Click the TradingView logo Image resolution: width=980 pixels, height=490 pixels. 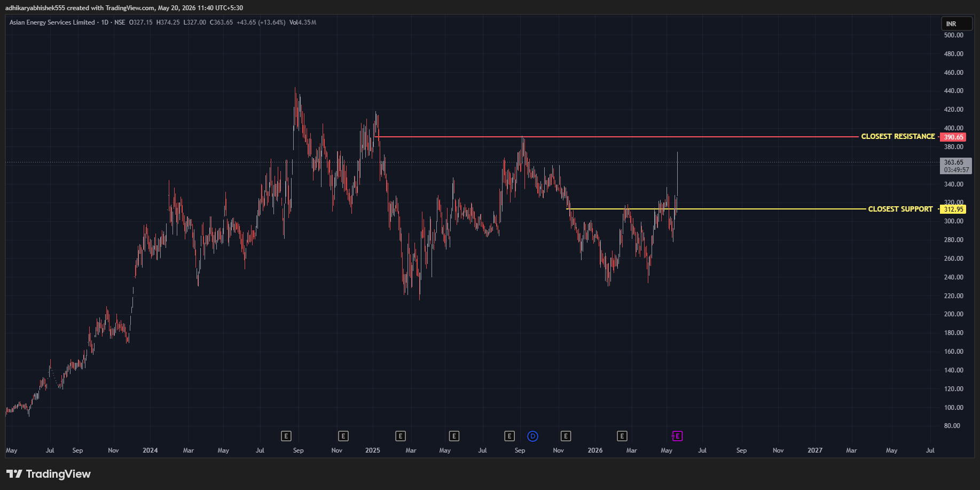point(49,474)
